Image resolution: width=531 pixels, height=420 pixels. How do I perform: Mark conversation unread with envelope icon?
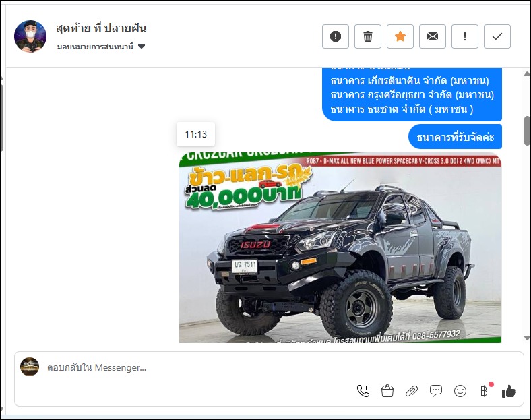coord(433,36)
